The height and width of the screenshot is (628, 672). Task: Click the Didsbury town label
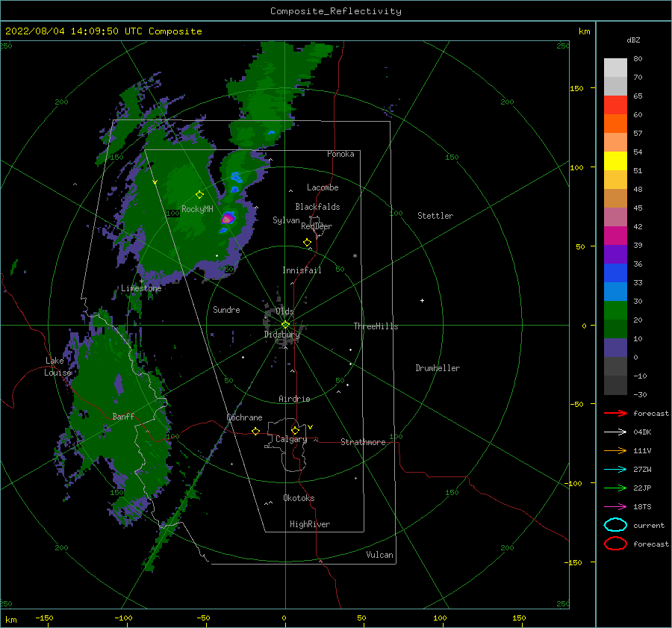coord(281,335)
